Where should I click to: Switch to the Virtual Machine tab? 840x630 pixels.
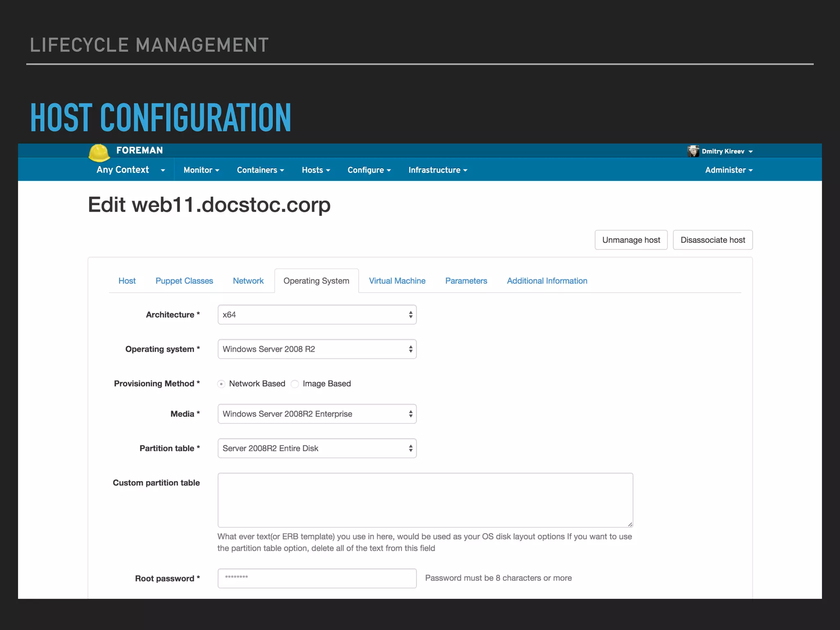point(397,281)
